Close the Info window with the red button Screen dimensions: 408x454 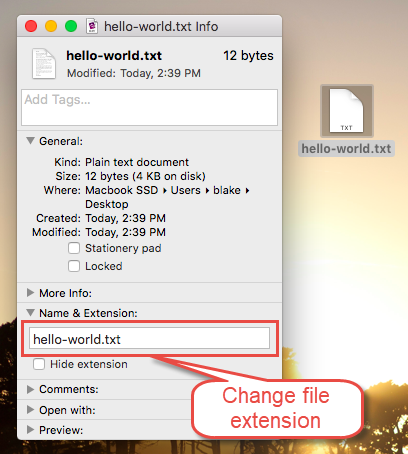[31, 26]
